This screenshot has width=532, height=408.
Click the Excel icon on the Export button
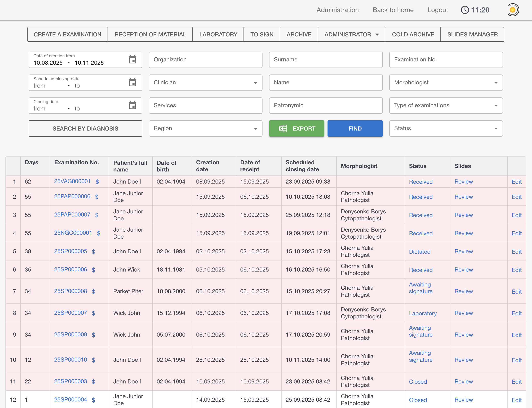283,128
